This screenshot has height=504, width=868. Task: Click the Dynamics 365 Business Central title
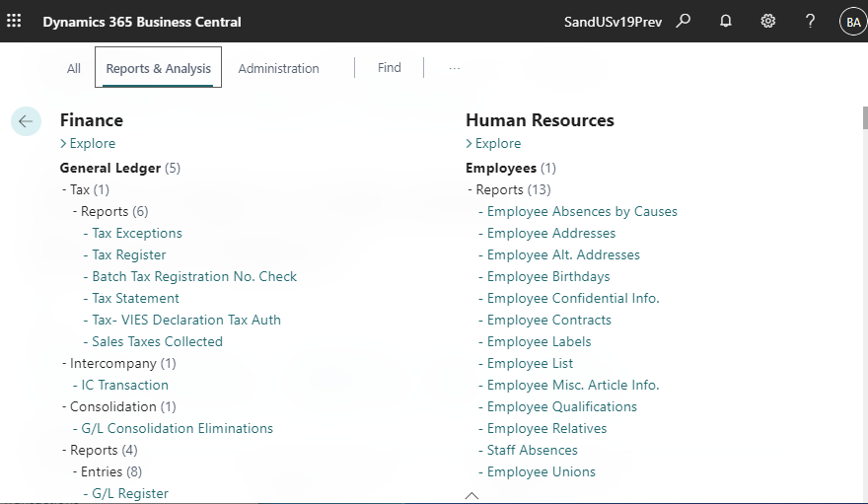142,22
